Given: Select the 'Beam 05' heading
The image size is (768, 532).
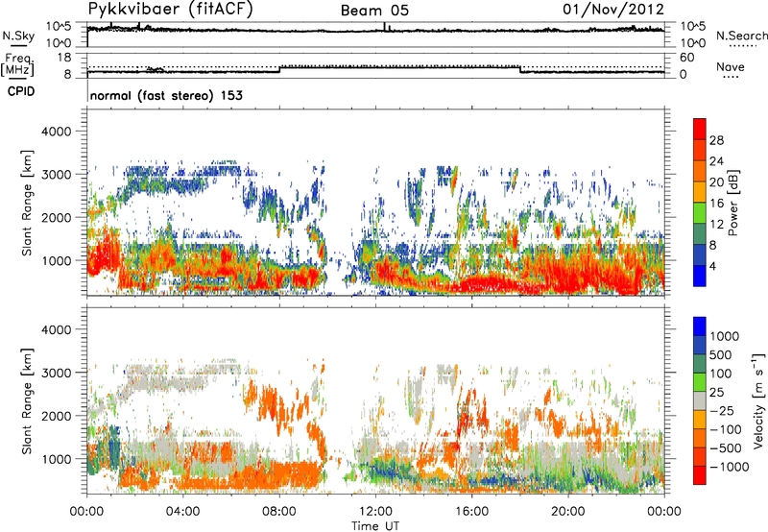Looking at the screenshot, I should click(374, 11).
